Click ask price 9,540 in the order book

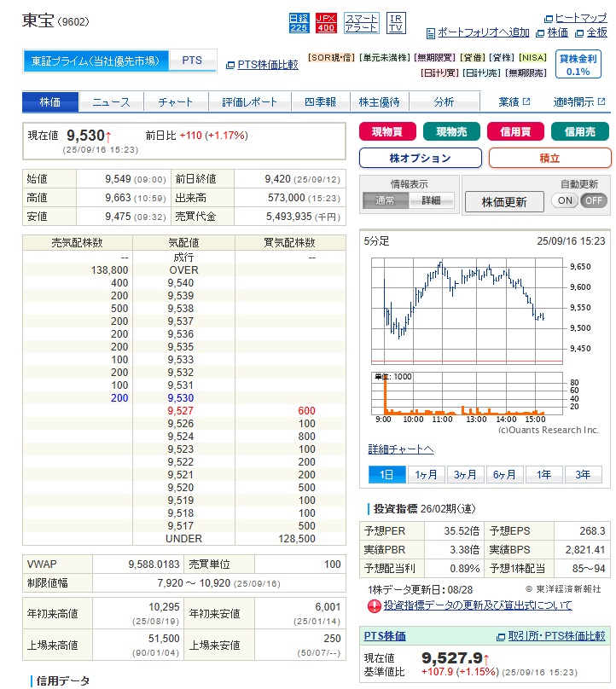click(x=180, y=283)
